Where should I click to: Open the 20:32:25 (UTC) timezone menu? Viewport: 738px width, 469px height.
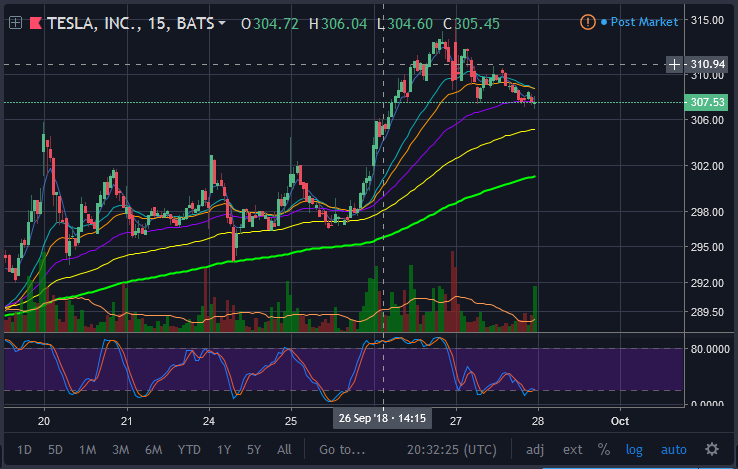[452, 450]
